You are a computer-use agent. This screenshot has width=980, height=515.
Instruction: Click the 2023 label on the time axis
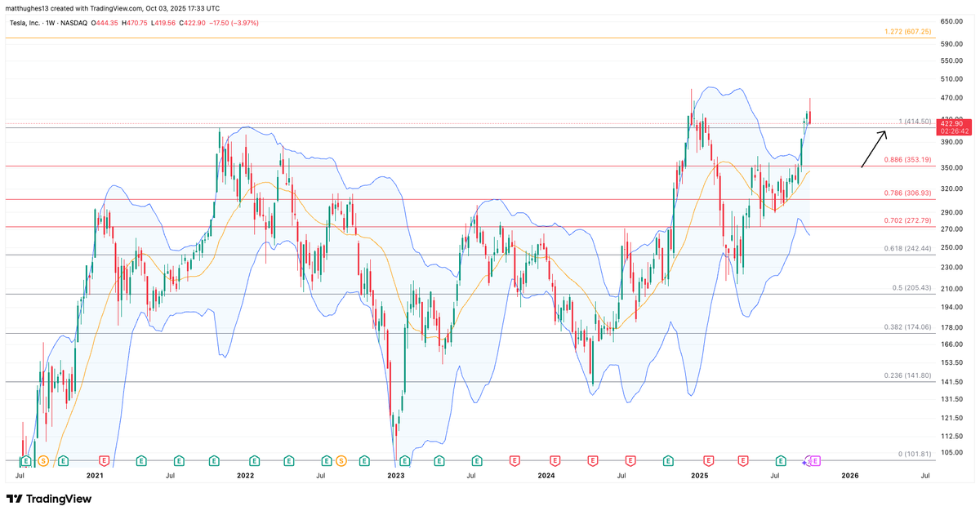396,475
